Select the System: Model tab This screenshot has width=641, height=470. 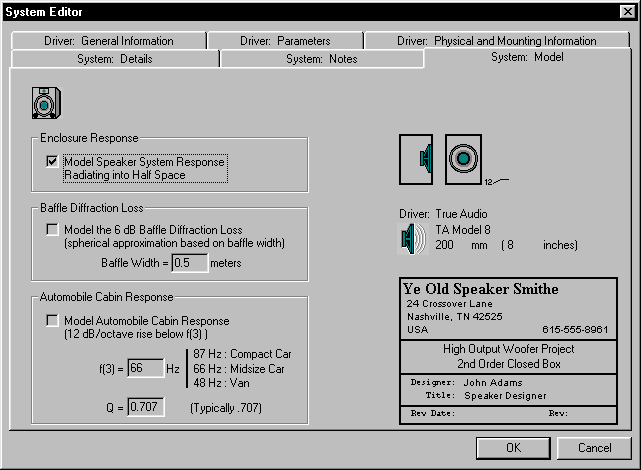(527, 57)
